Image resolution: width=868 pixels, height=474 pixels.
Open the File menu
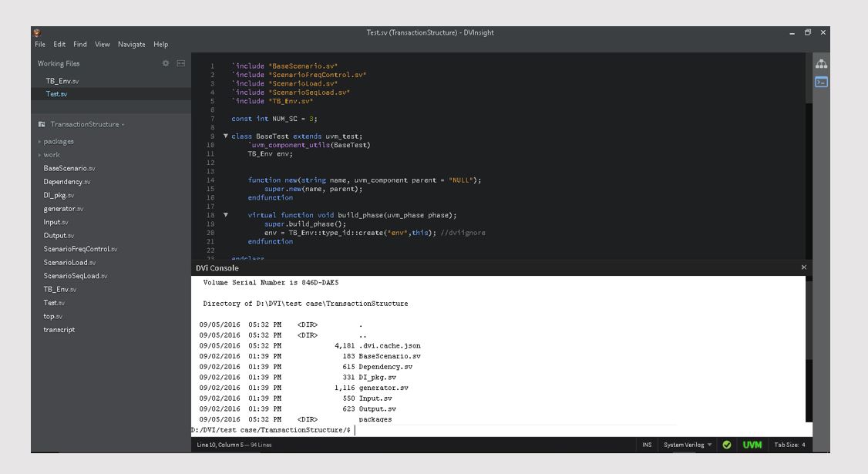click(40, 44)
